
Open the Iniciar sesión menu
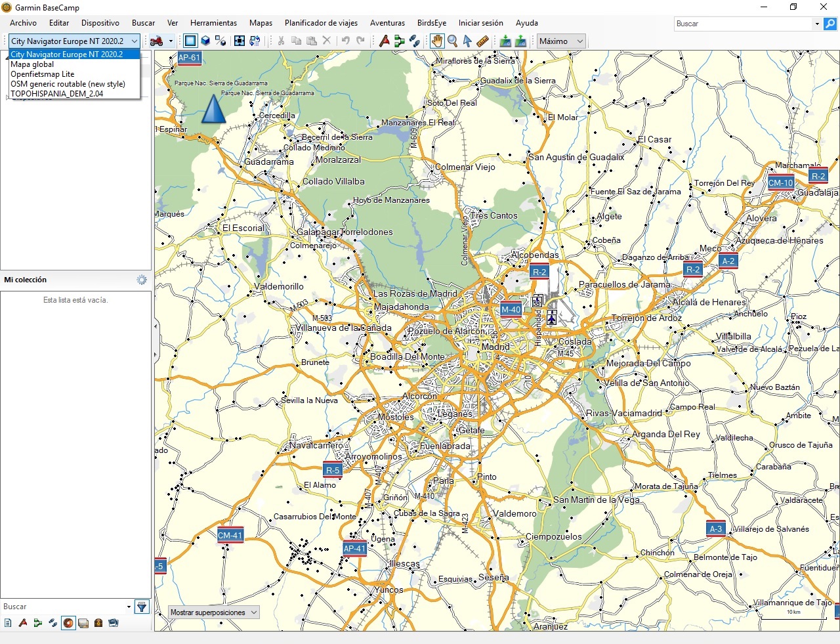[x=481, y=23]
